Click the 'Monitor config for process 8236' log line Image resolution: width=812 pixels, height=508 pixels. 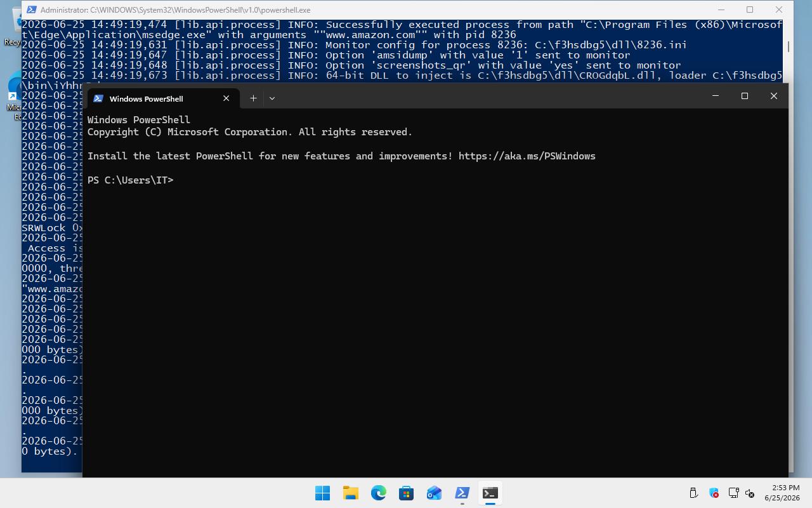(354, 45)
